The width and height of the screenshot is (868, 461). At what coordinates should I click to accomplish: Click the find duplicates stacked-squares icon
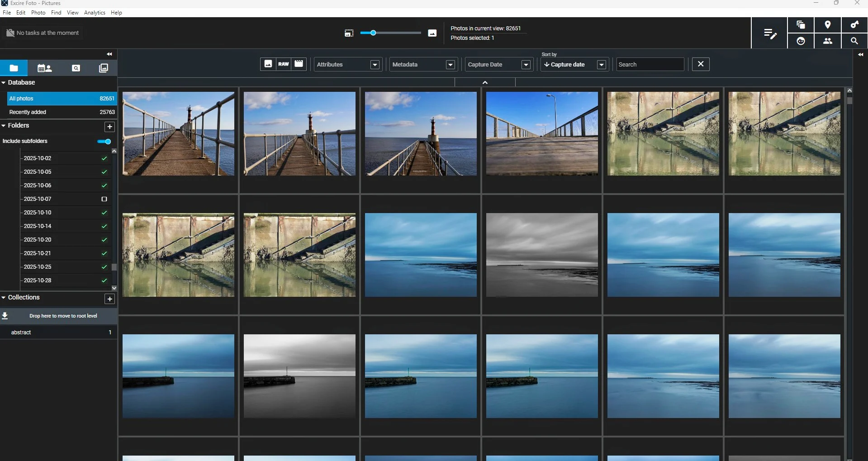coord(801,25)
